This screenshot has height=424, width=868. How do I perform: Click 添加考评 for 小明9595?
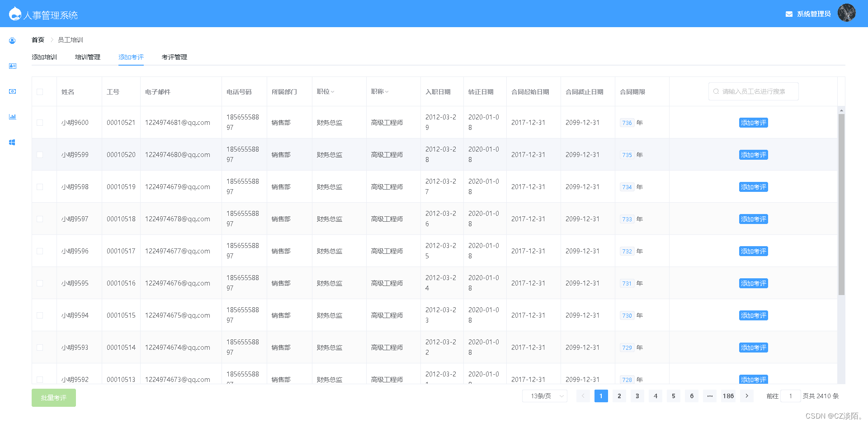pyautogui.click(x=753, y=283)
